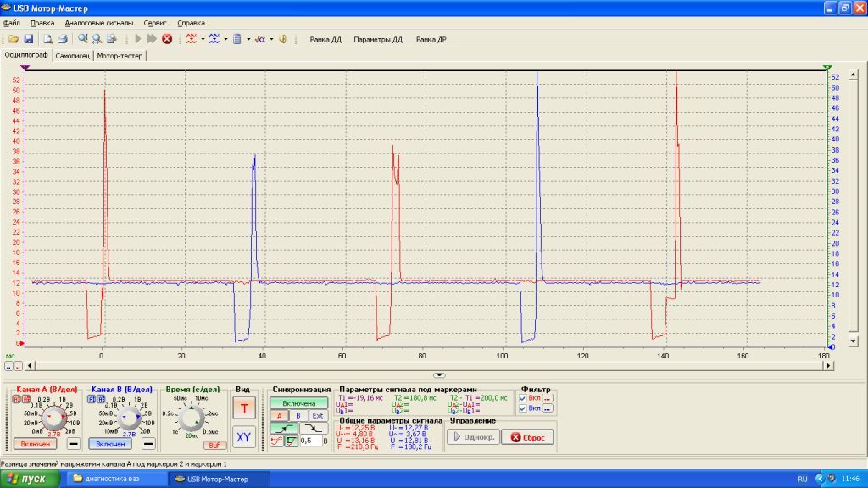
Task: Select sync source A
Action: click(x=280, y=415)
